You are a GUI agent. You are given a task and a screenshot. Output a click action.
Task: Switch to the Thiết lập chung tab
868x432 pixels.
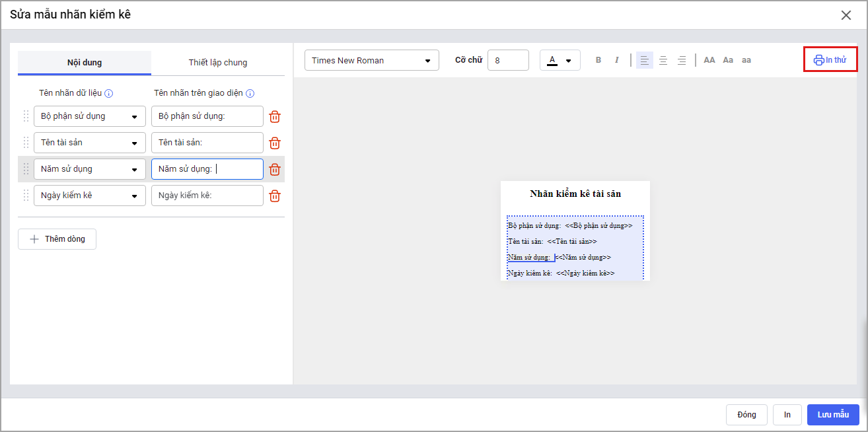pos(218,63)
